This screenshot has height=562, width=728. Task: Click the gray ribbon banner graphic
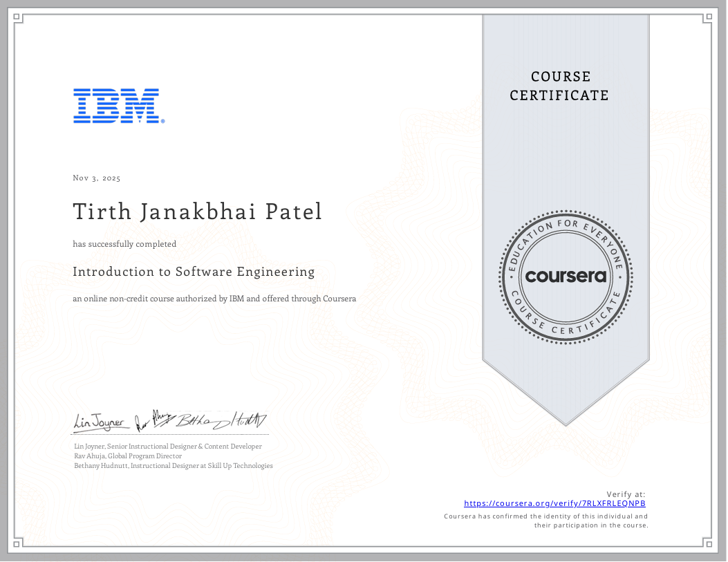click(x=564, y=380)
